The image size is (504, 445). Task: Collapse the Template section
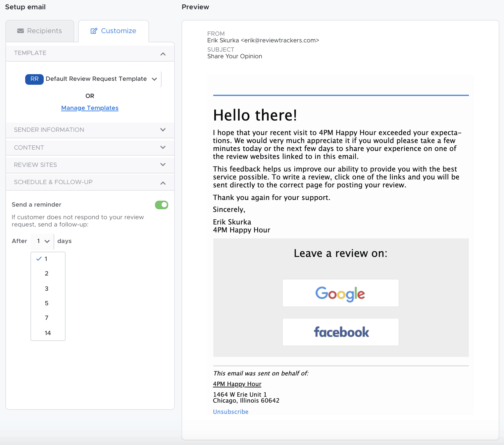pyautogui.click(x=163, y=54)
